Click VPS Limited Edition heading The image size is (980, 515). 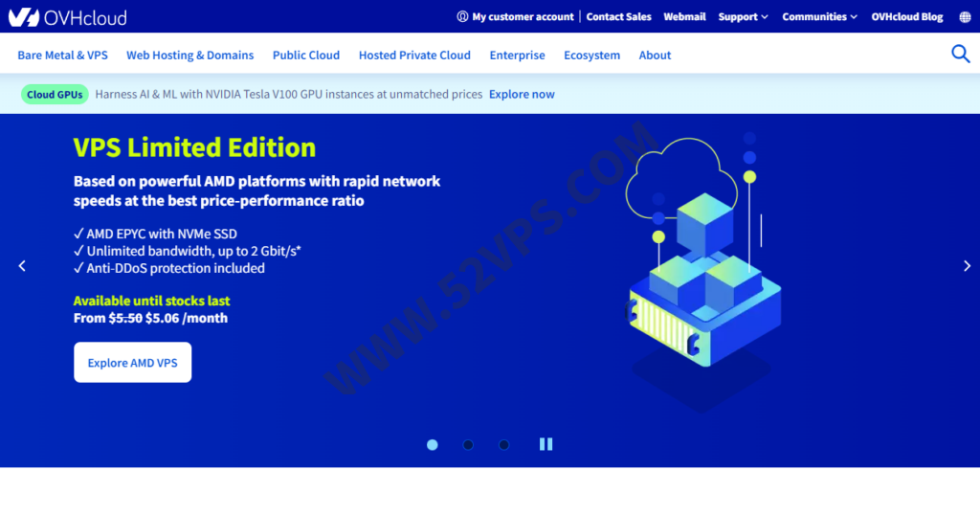[x=194, y=147]
